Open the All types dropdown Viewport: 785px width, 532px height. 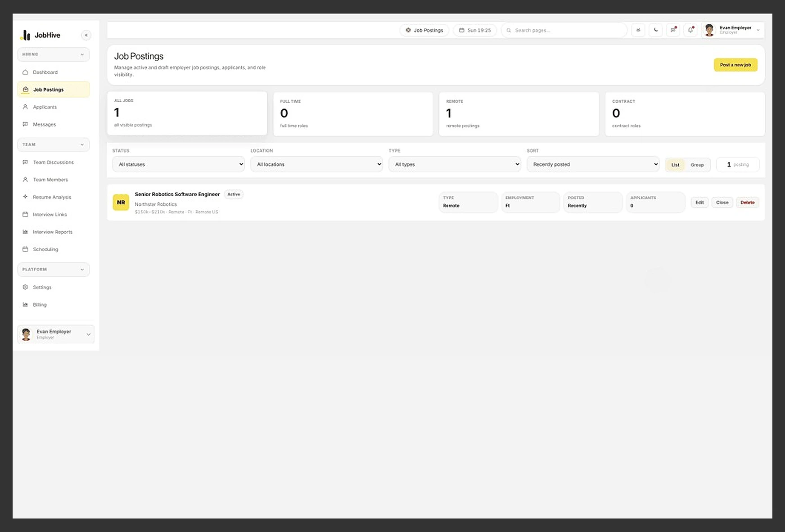(455, 164)
